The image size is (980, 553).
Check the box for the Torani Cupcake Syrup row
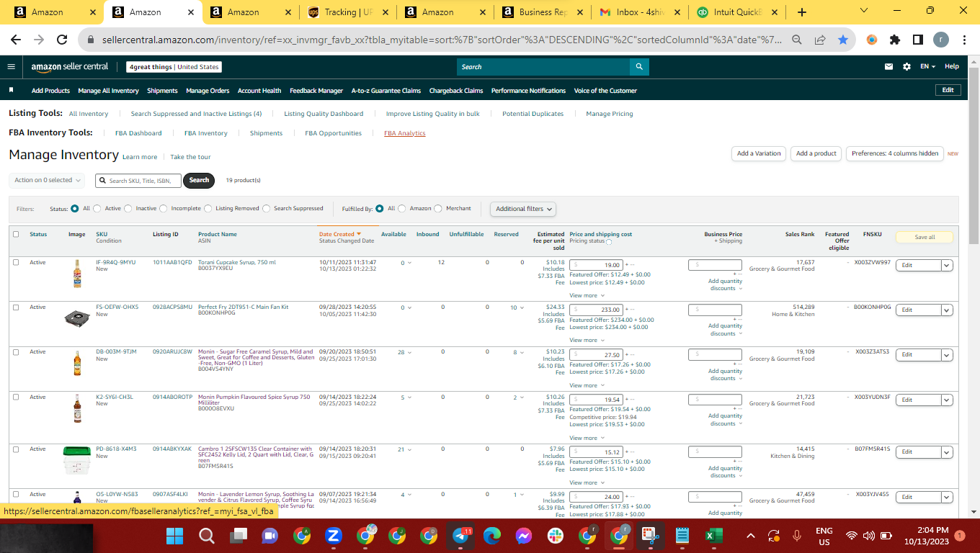coord(16,262)
